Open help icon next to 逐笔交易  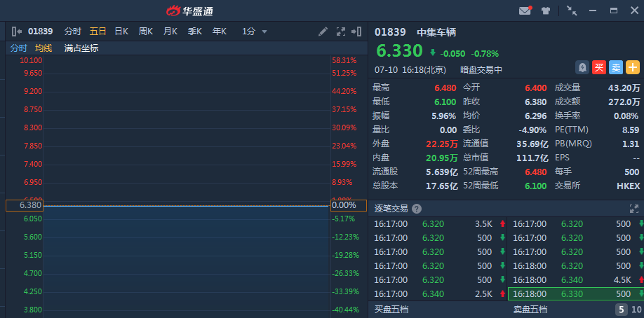point(417,209)
